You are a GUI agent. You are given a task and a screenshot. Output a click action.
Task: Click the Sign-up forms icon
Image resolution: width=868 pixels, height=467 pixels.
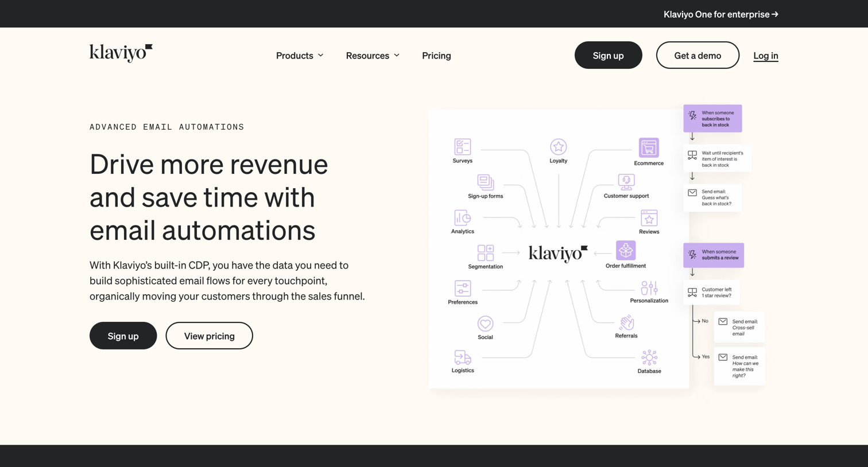click(486, 182)
